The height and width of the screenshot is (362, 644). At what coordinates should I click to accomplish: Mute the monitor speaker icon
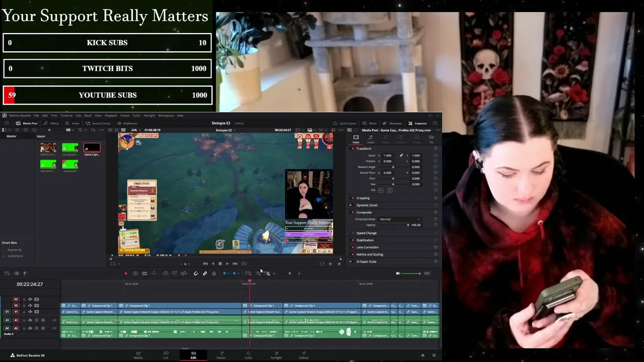[x=398, y=274]
